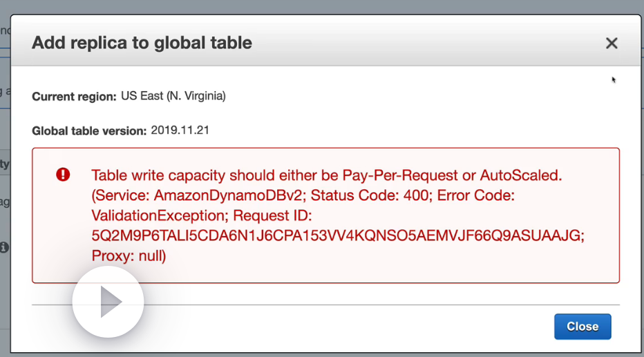
Task: Click the 'Current region:' label
Action: point(74,97)
